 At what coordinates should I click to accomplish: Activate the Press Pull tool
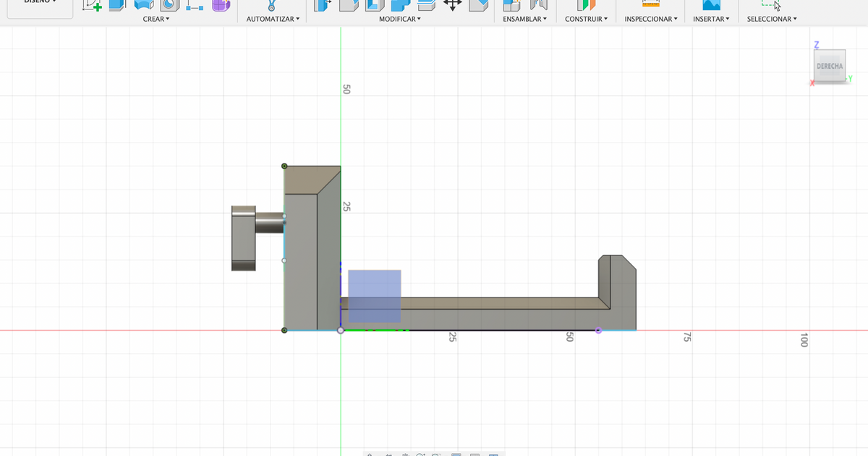[x=322, y=6]
